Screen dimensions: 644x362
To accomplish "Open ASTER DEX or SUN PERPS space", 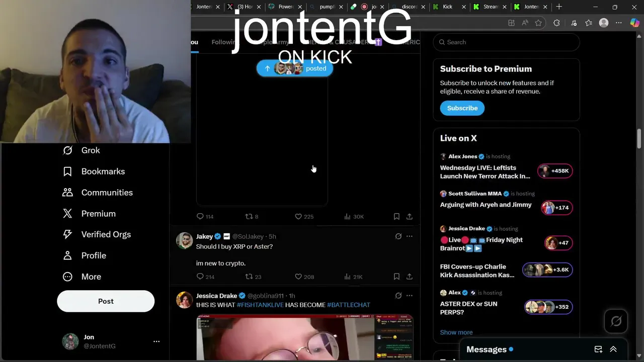I will tap(506, 304).
